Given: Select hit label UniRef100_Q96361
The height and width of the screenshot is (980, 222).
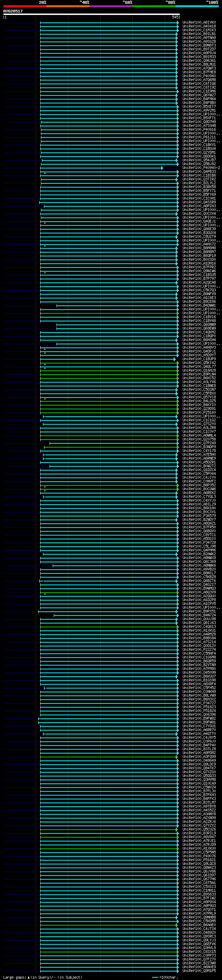Looking at the screenshot, I should pyautogui.click(x=199, y=61).
